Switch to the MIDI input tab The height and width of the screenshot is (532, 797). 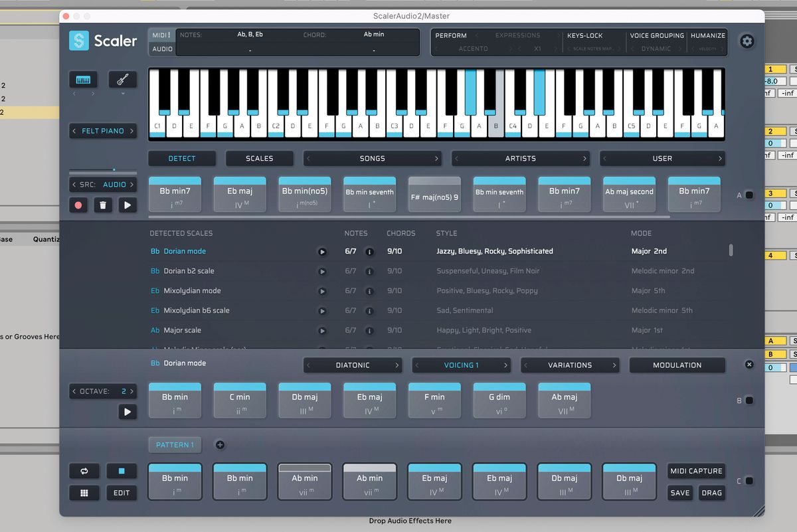coord(161,35)
